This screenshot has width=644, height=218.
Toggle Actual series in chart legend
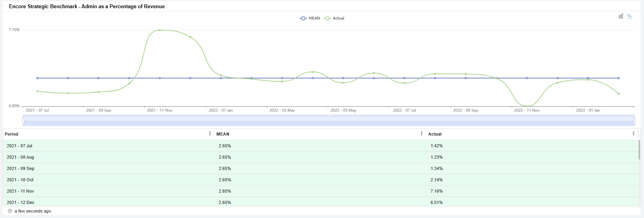click(334, 18)
